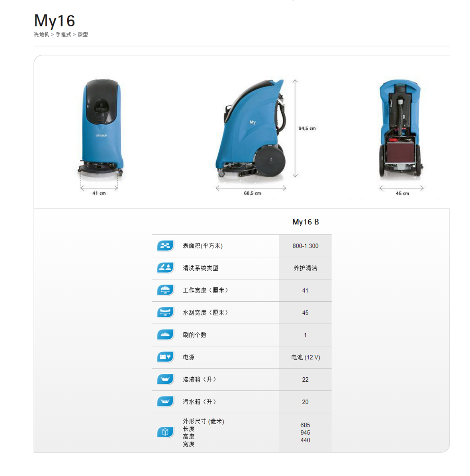Click the 电池 (12 V) value cell

pyautogui.click(x=305, y=357)
